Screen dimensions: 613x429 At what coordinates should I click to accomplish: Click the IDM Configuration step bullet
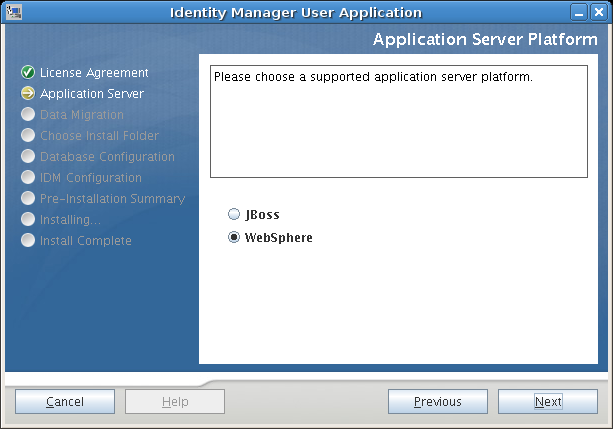28,178
